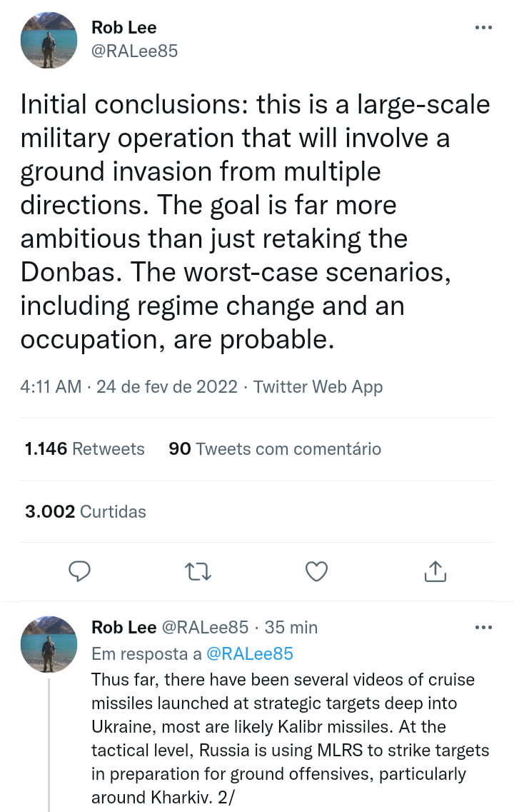The image size is (514, 812).
Task: Open Rob Lee's profile picture at top
Action: 49,40
